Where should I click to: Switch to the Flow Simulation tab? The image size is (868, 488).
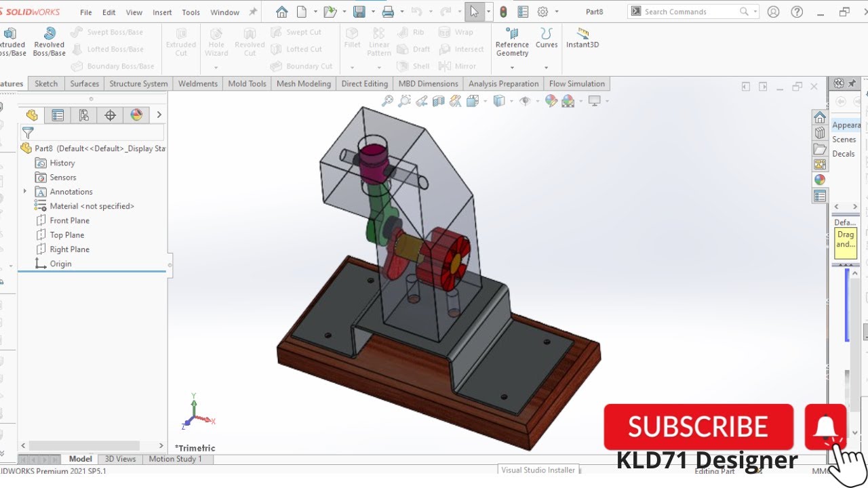pyautogui.click(x=577, y=83)
